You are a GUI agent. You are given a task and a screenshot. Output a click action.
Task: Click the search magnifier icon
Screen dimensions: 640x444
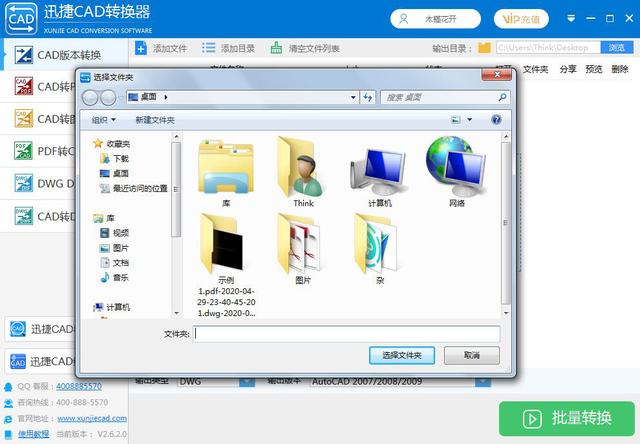[502, 97]
